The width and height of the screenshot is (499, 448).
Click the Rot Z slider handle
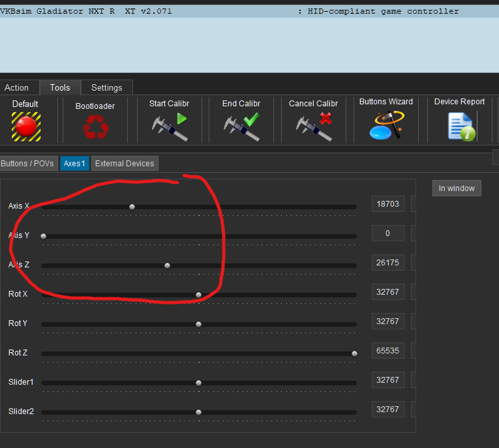354,353
